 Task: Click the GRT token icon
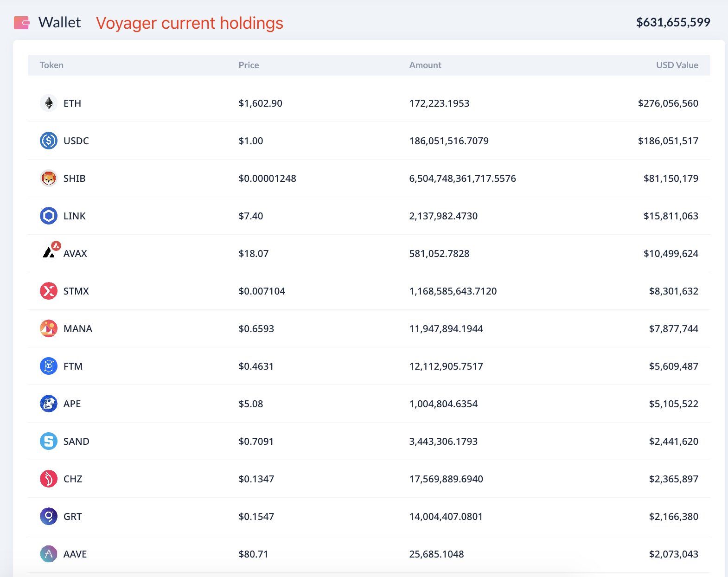pos(49,516)
